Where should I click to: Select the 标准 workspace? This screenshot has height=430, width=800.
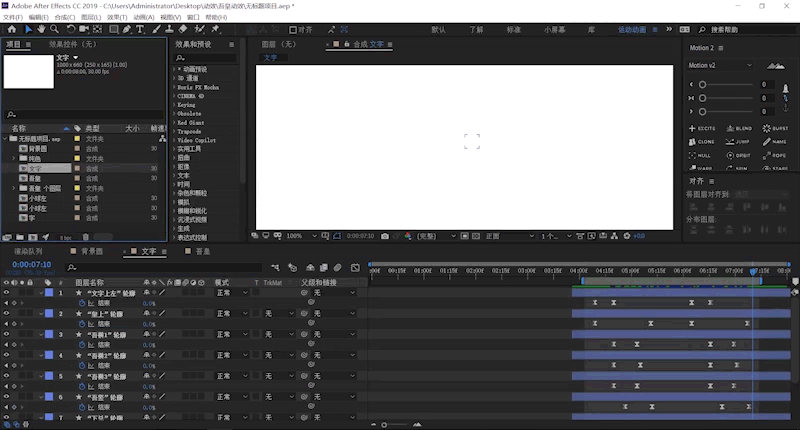(513, 30)
